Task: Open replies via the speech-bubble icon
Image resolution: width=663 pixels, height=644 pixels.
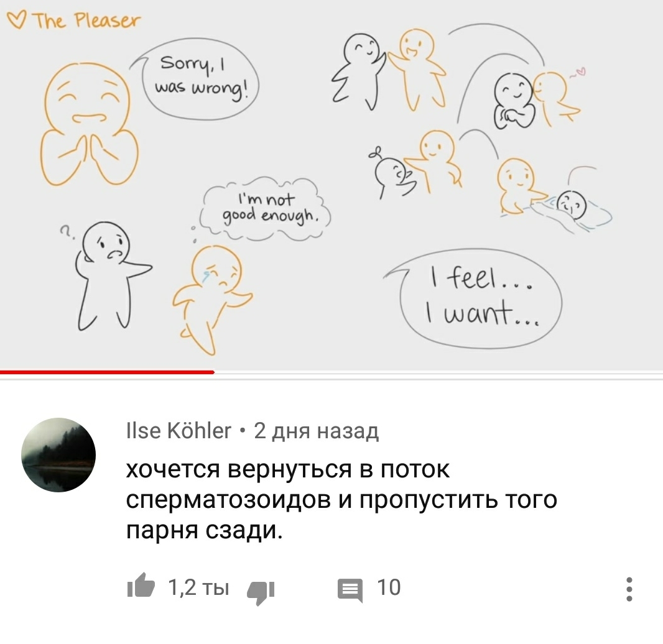Action: click(x=350, y=590)
